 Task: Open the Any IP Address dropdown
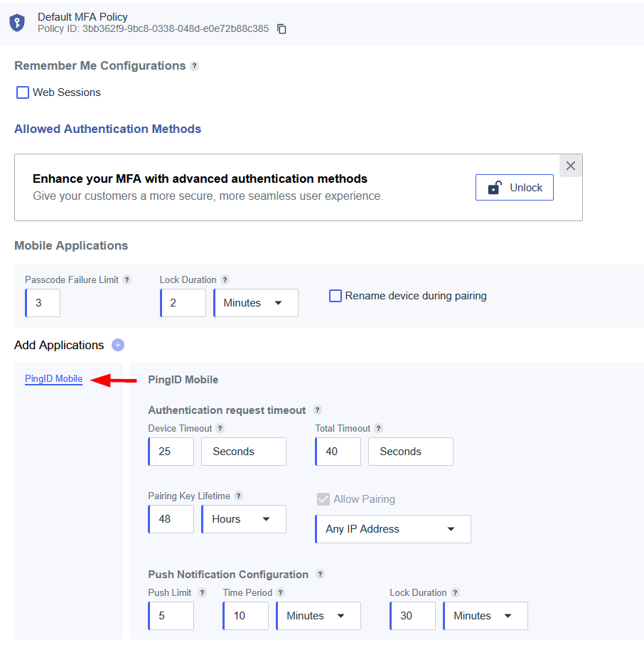(392, 529)
